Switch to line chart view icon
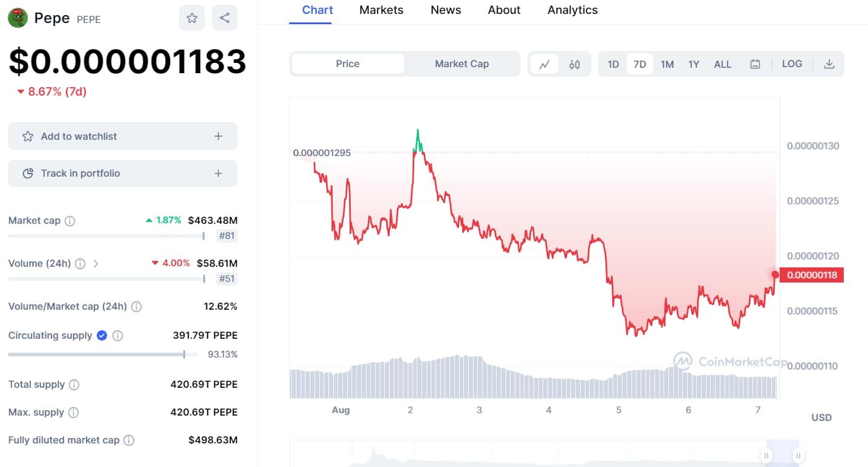Viewport: 868px width, 467px height. pos(544,64)
